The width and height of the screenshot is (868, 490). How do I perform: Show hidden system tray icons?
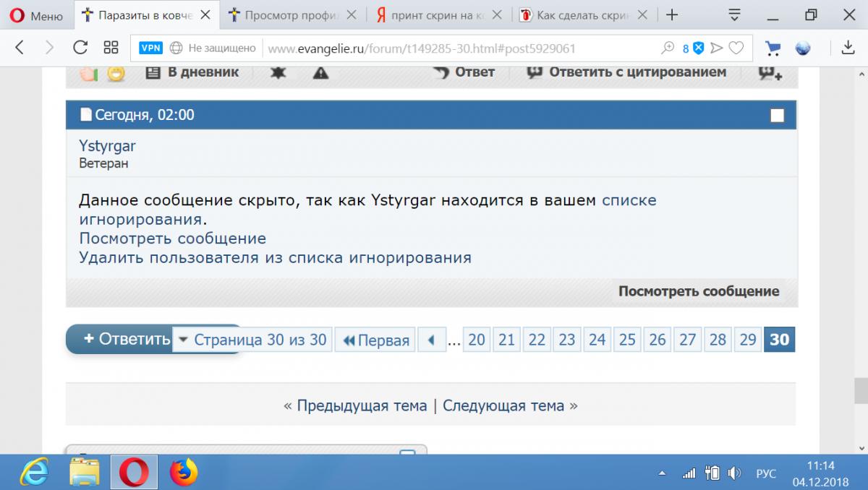(x=662, y=473)
